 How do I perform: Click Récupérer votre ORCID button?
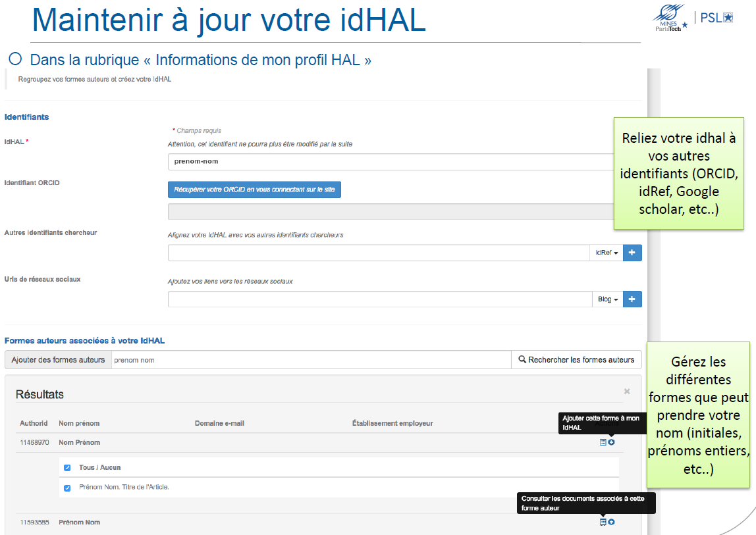coord(254,190)
